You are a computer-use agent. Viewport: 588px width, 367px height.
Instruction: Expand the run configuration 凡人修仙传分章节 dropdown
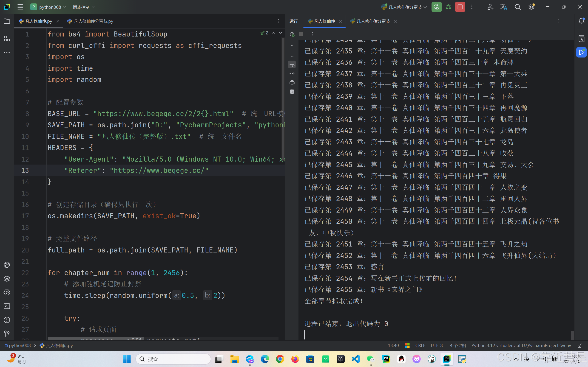point(425,7)
